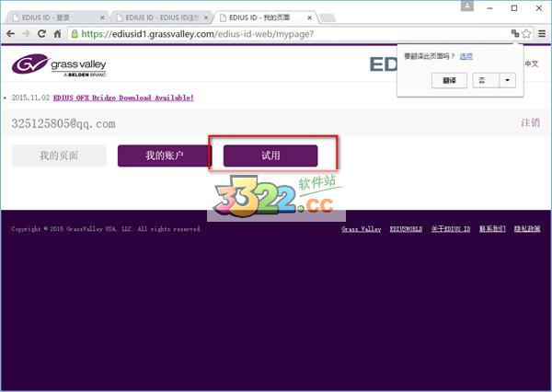
Task: Open a new browser tab
Action: tap(328, 18)
